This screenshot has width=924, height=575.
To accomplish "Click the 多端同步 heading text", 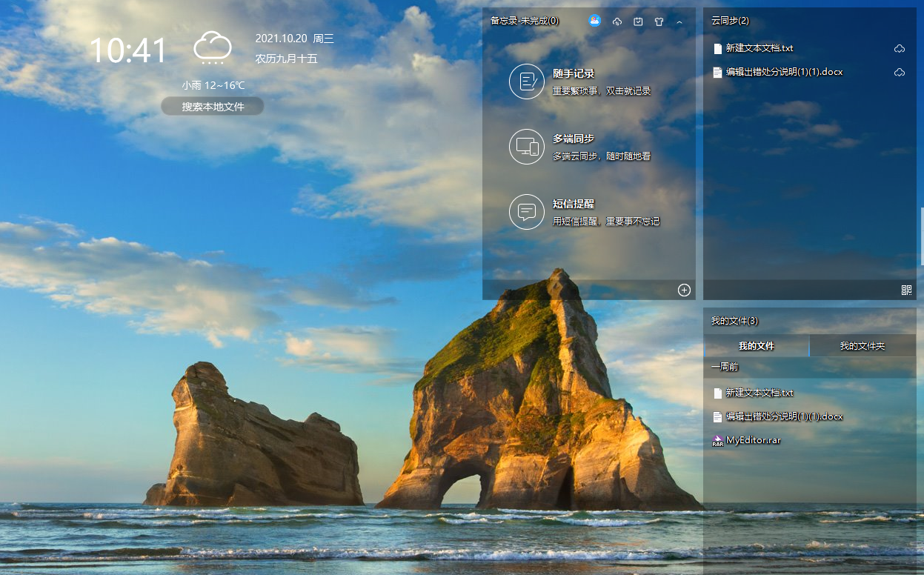I will [574, 139].
